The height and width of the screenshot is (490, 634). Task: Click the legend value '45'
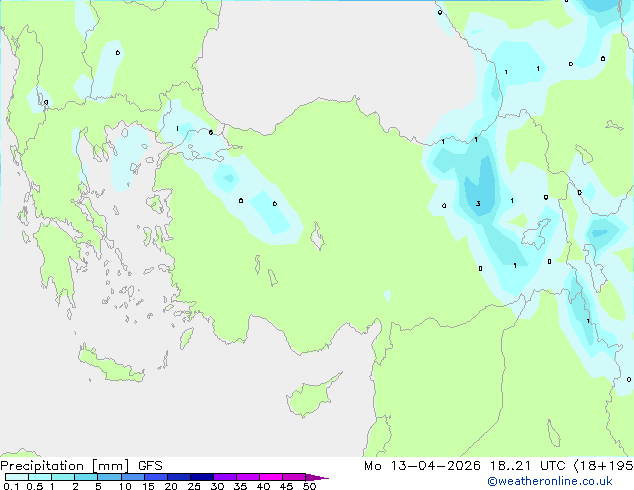[x=286, y=486]
